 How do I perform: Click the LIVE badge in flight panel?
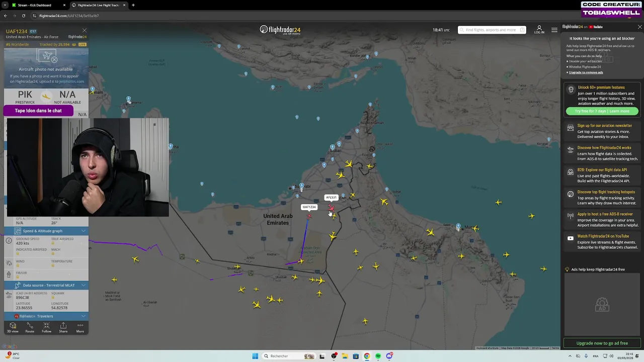click(82, 44)
